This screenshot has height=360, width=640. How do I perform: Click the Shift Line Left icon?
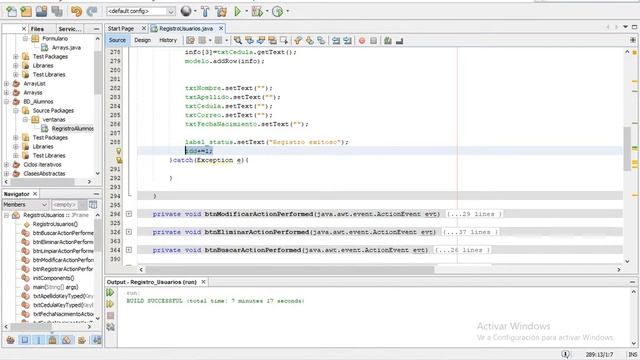[336, 40]
